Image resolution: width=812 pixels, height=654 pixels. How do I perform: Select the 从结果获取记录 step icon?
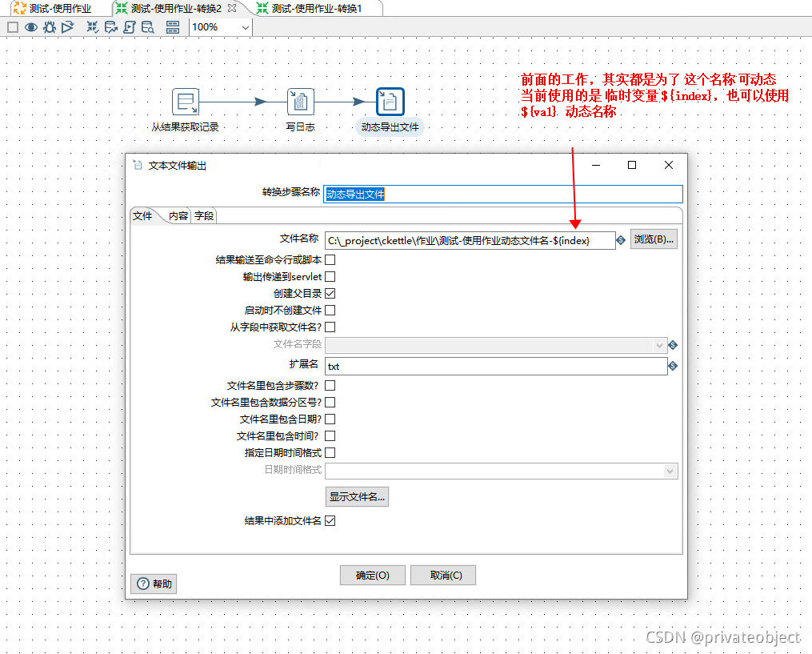pos(186,101)
